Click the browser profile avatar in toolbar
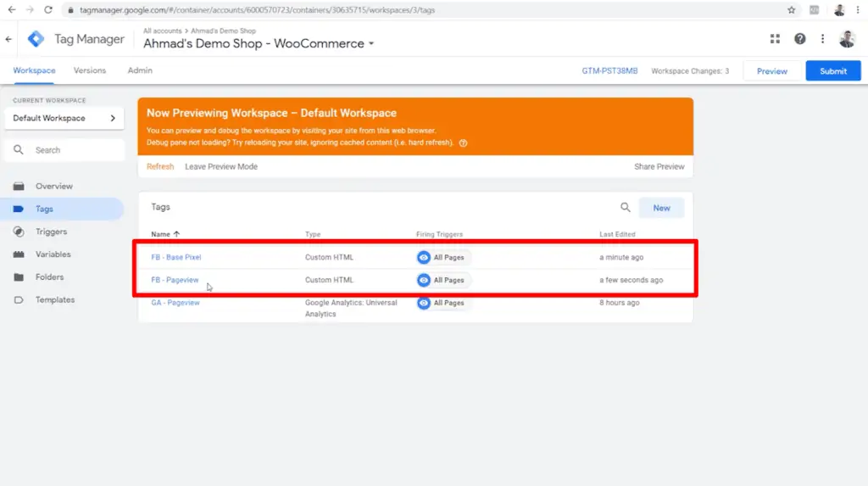 point(839,10)
